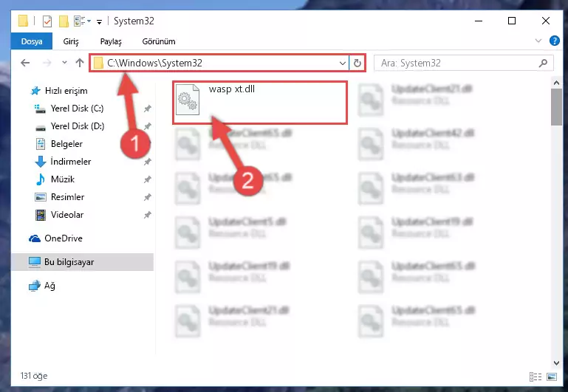Go up one folder level arrow

tap(80, 63)
